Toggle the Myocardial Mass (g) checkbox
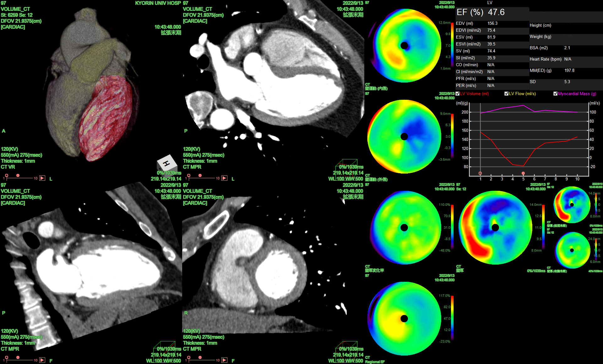Image resolution: width=603 pixels, height=364 pixels. tap(555, 94)
